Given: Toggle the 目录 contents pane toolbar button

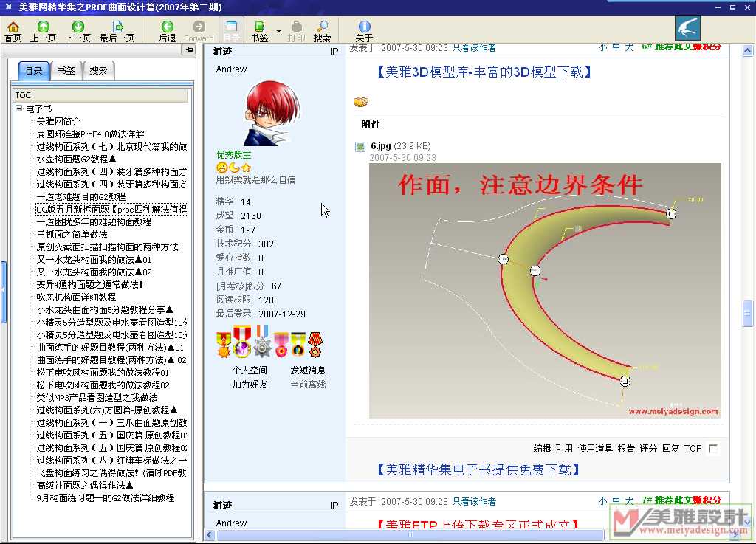Looking at the screenshot, I should click(231, 31).
